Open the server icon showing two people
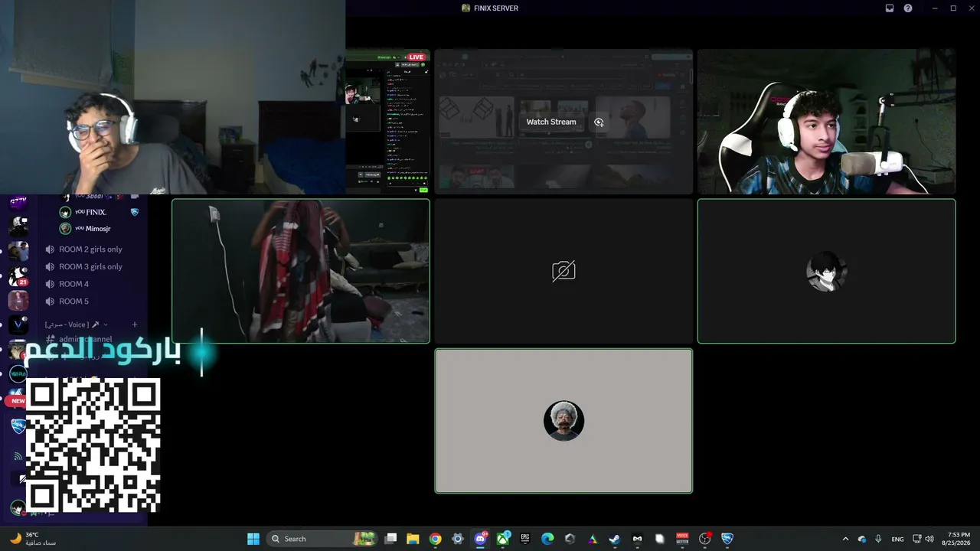Image resolution: width=980 pixels, height=551 pixels. click(18, 251)
